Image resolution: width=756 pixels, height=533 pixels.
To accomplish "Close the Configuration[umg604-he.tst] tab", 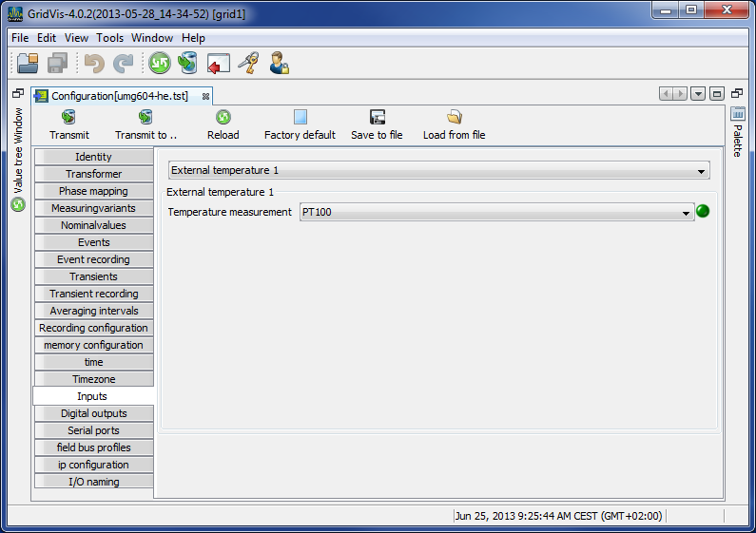I will 205,96.
